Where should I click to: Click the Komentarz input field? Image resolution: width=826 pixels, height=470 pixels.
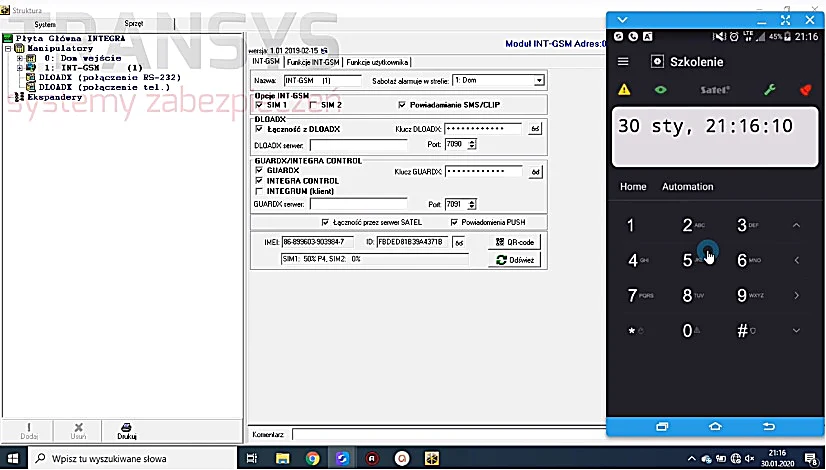[x=449, y=435]
